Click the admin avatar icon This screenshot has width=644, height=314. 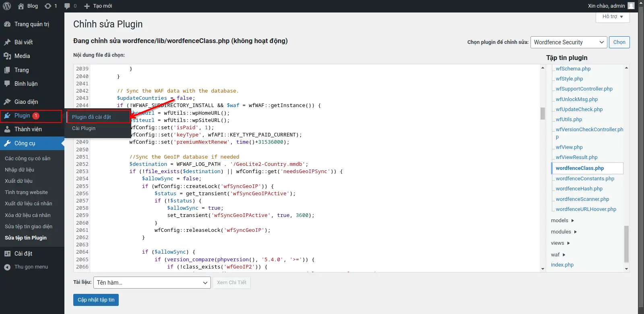pyautogui.click(x=631, y=6)
